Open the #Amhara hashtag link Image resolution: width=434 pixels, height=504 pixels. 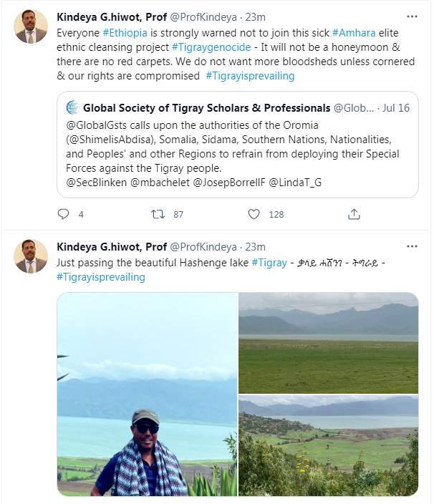click(x=354, y=33)
